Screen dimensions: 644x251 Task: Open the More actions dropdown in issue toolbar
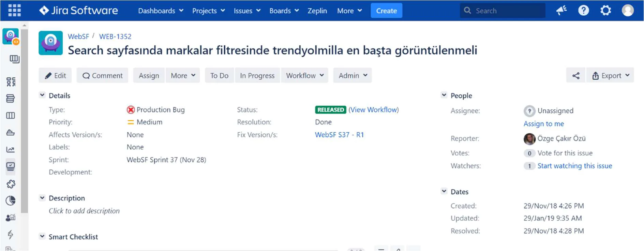183,75
